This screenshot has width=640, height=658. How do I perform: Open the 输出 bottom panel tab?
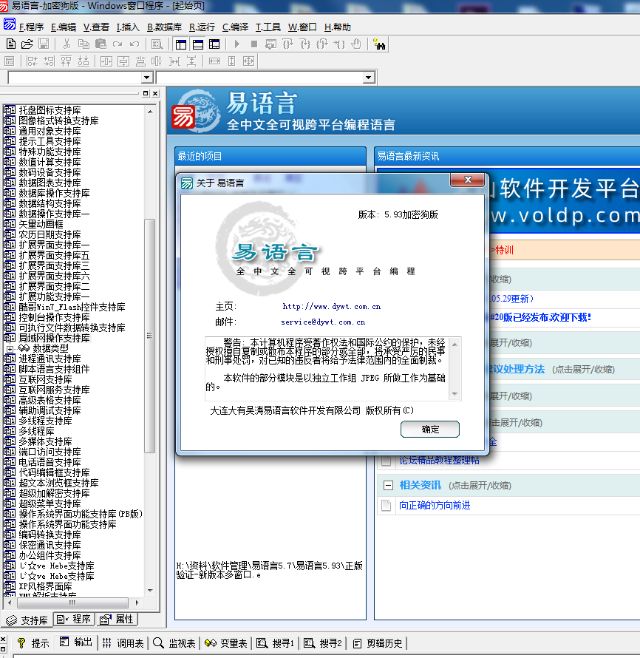[x=76, y=642]
